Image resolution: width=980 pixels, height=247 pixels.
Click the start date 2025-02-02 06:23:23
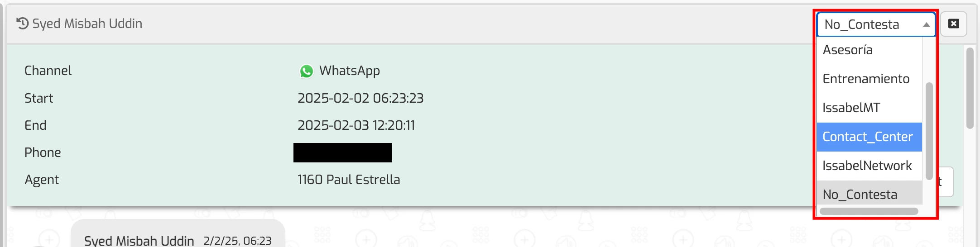[360, 98]
